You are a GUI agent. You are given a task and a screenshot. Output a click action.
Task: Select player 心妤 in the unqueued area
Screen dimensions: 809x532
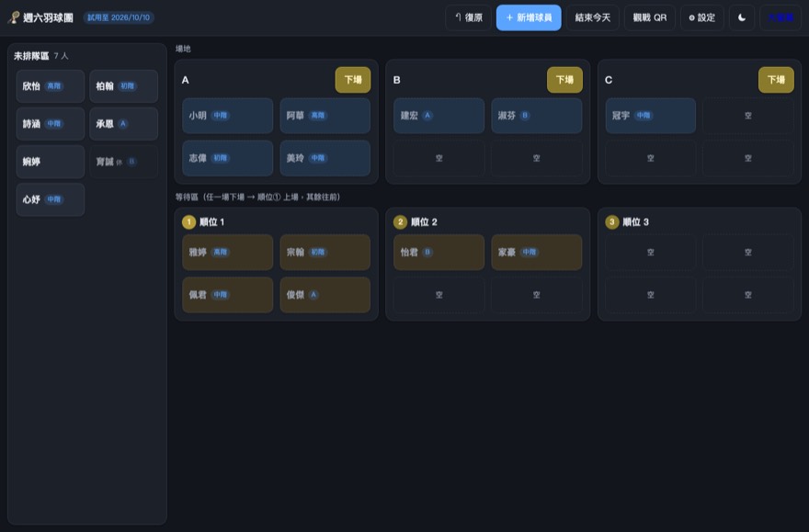coord(50,199)
